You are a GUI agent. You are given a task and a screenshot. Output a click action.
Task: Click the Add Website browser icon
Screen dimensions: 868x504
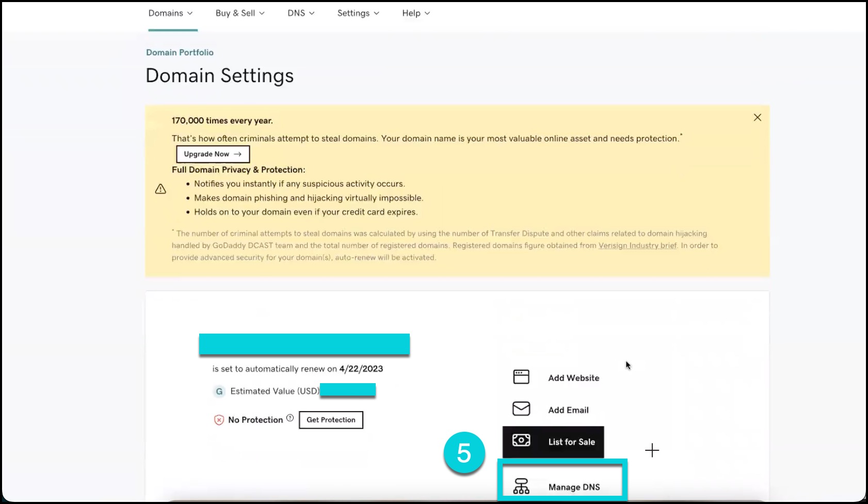(521, 377)
